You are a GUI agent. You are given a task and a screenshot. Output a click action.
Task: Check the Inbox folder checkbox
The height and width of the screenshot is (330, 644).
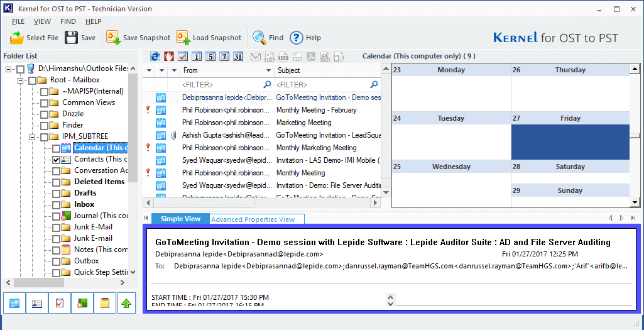pos(56,205)
